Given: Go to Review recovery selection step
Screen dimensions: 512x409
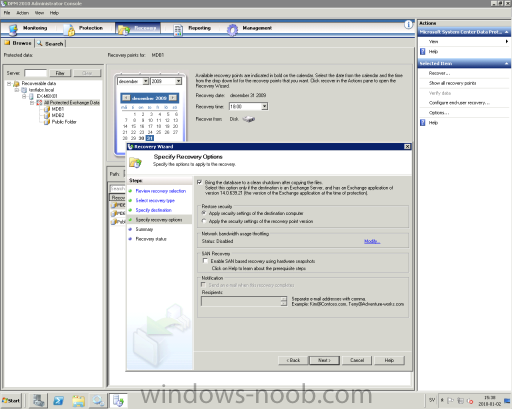Looking at the screenshot, I should click(161, 191).
